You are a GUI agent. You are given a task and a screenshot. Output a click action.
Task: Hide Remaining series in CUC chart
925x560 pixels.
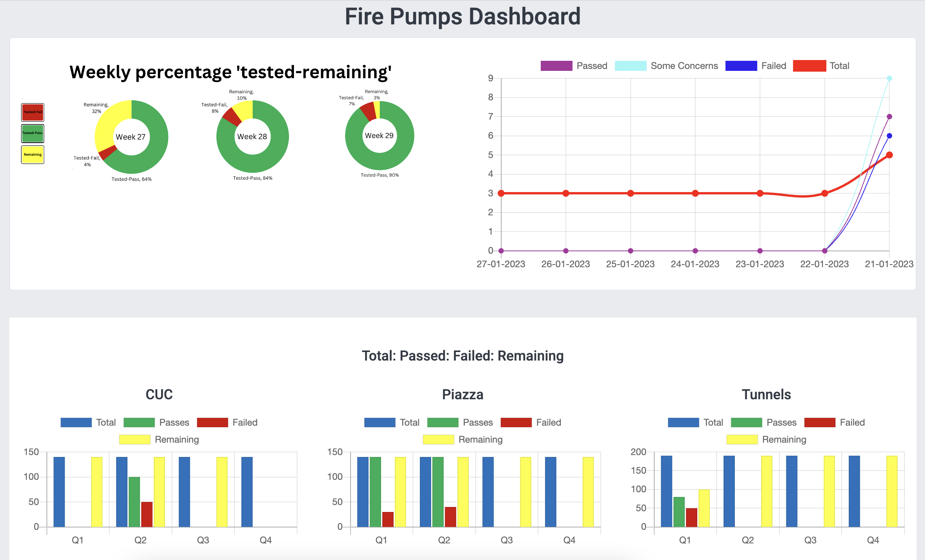pos(134,440)
